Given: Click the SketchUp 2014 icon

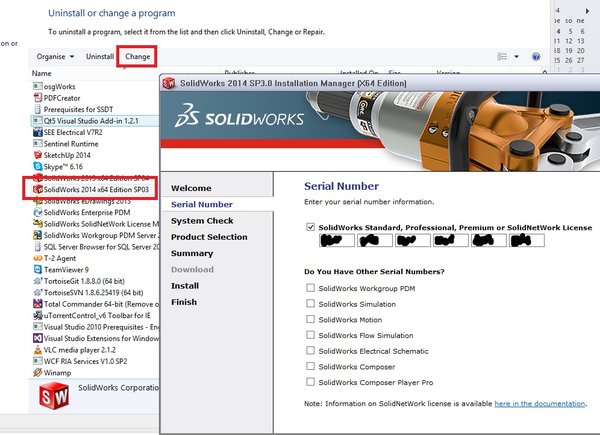Looking at the screenshot, I should click(x=38, y=155).
